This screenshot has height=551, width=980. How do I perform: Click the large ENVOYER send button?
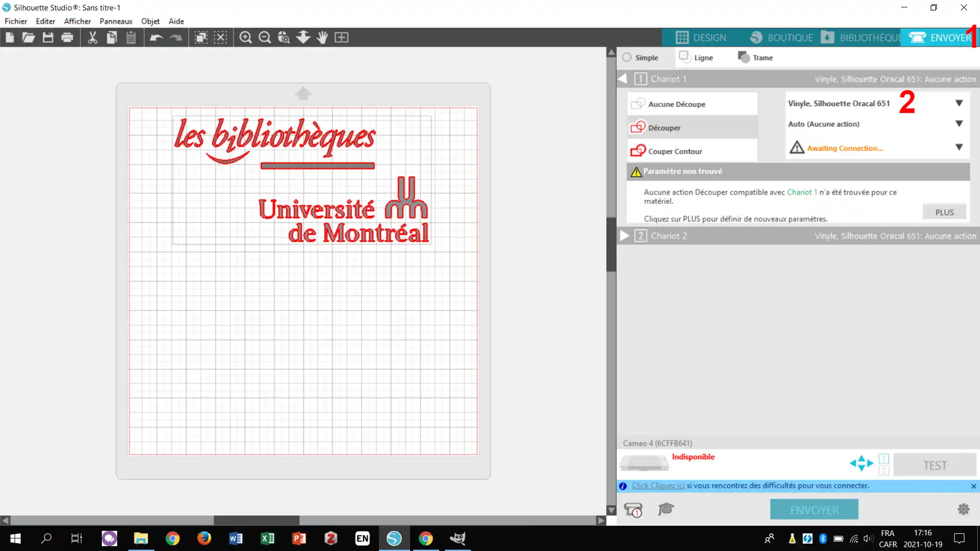pyautogui.click(x=814, y=510)
